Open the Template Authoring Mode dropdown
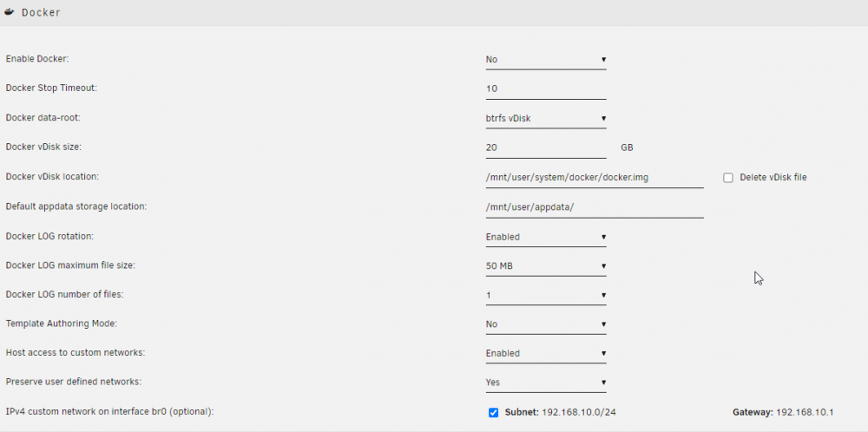 pyautogui.click(x=546, y=324)
